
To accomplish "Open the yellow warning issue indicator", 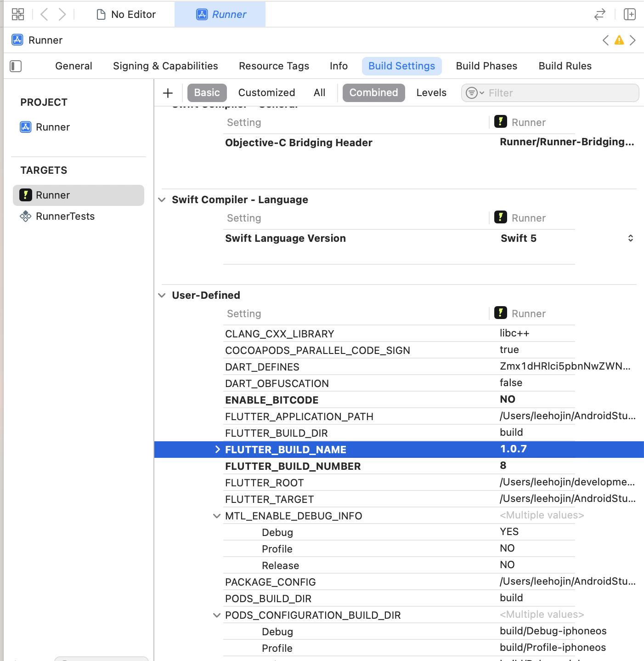I will 619,40.
